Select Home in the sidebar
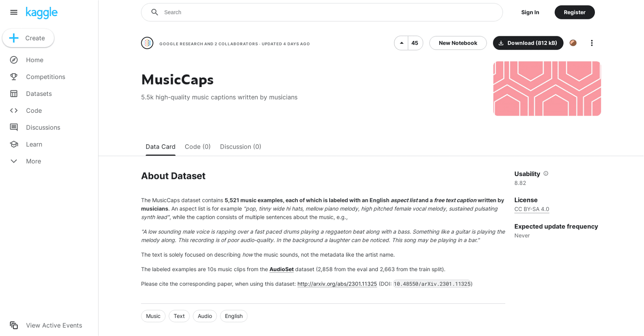644x336 pixels. coord(34,60)
